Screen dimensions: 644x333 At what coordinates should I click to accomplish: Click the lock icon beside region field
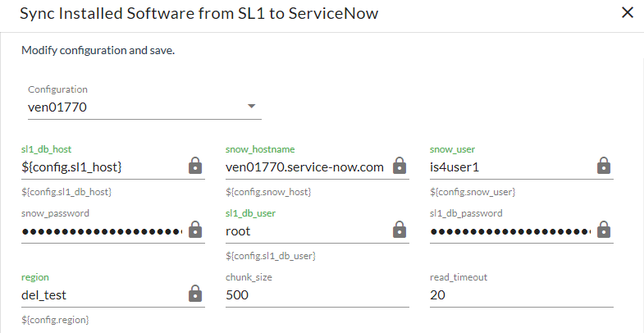point(195,294)
